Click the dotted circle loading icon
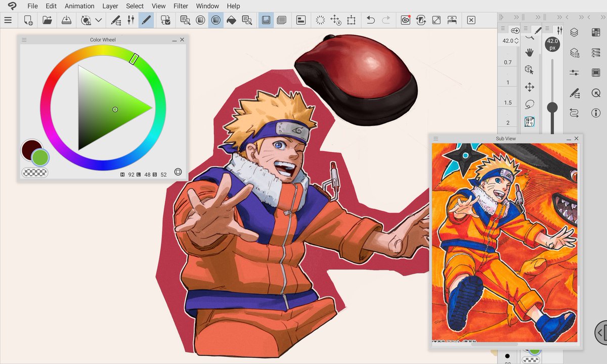This screenshot has width=607, height=364. tap(320, 20)
